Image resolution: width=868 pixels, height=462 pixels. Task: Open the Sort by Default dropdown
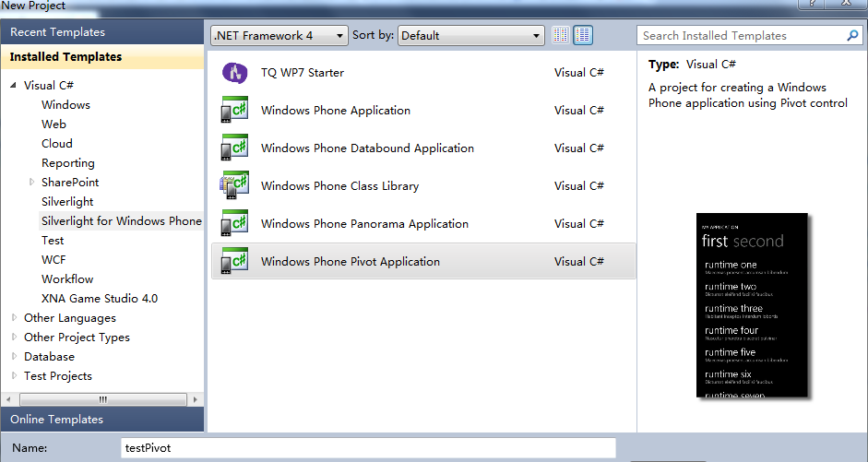point(470,35)
